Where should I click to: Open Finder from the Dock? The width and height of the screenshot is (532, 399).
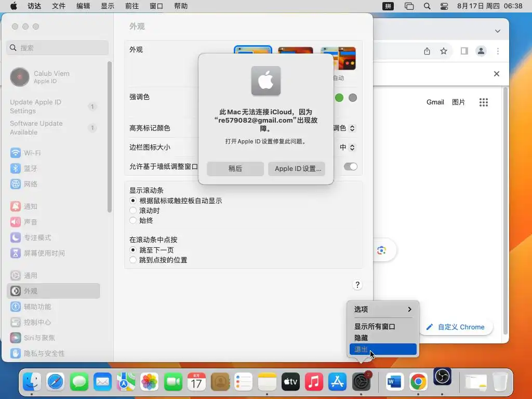point(32,381)
